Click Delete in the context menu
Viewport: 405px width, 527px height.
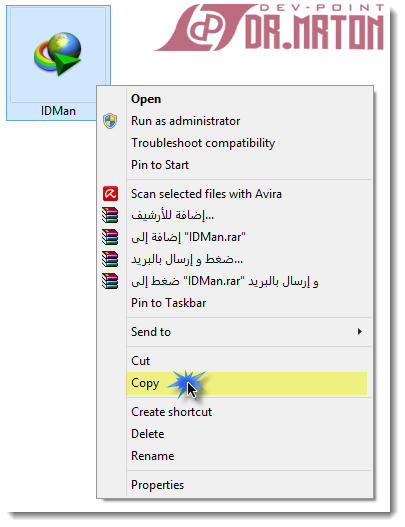point(148,434)
